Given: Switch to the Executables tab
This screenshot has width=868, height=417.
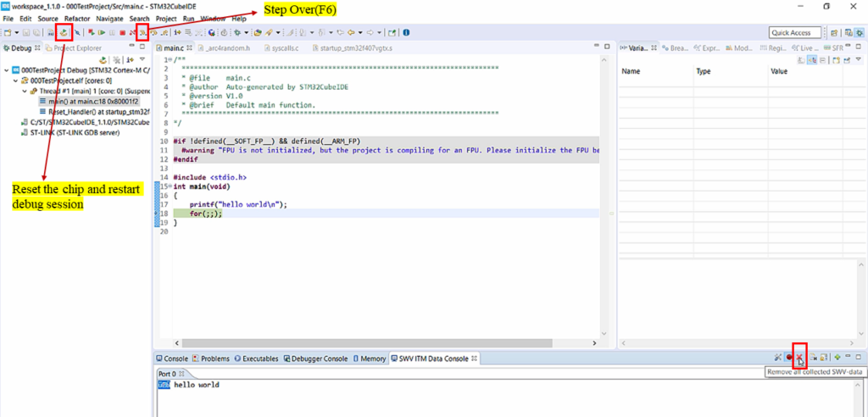Looking at the screenshot, I should 256,359.
